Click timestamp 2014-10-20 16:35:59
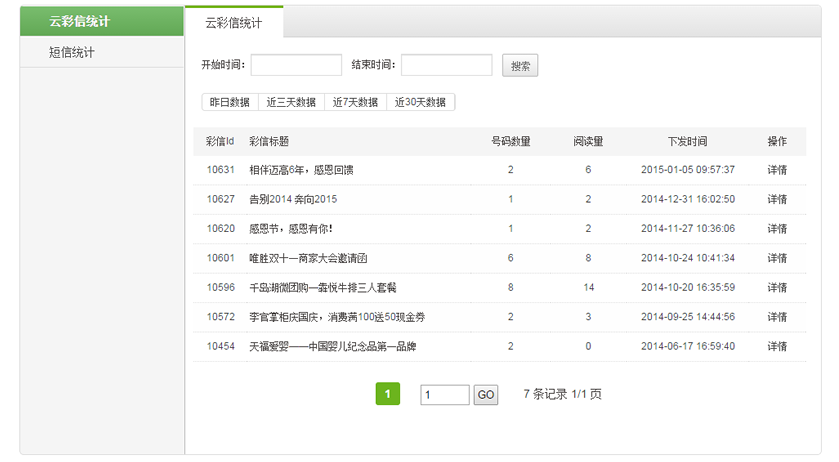The width and height of the screenshot is (839, 462). point(688,287)
